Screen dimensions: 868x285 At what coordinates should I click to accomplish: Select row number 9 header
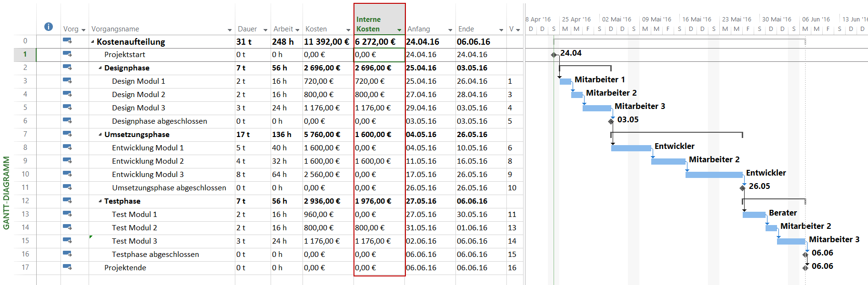point(25,161)
